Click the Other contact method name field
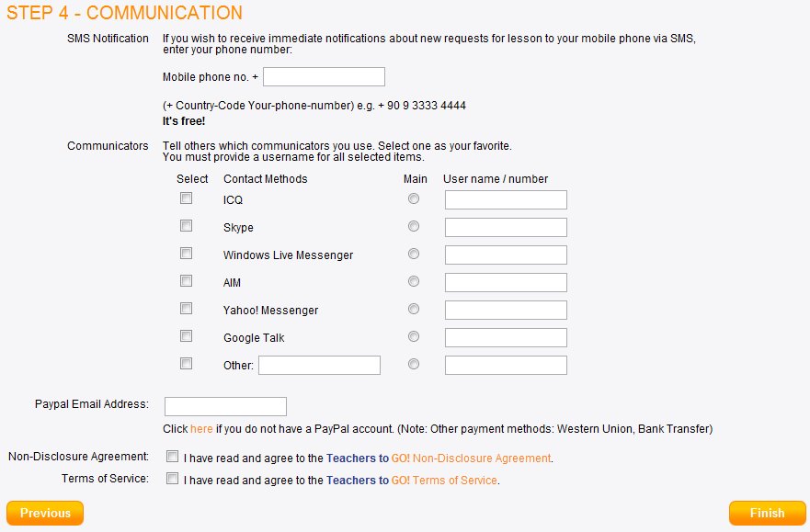Image resolution: width=810 pixels, height=532 pixels. [x=319, y=366]
